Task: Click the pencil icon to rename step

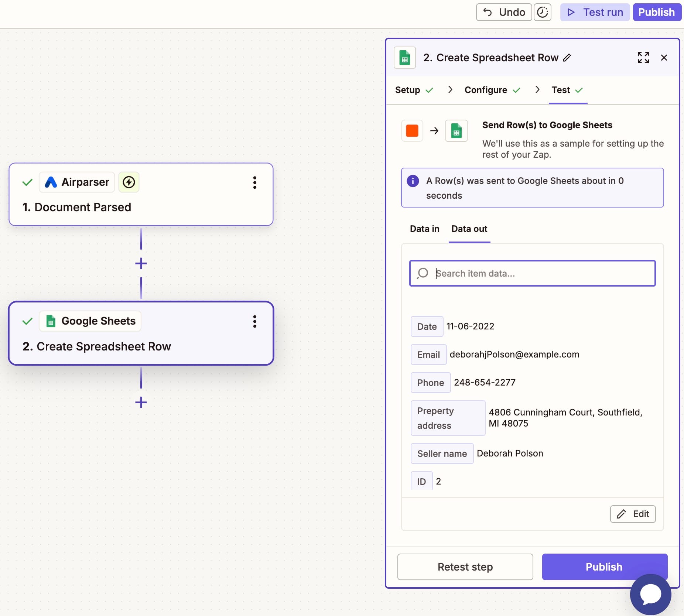Action: tap(567, 58)
